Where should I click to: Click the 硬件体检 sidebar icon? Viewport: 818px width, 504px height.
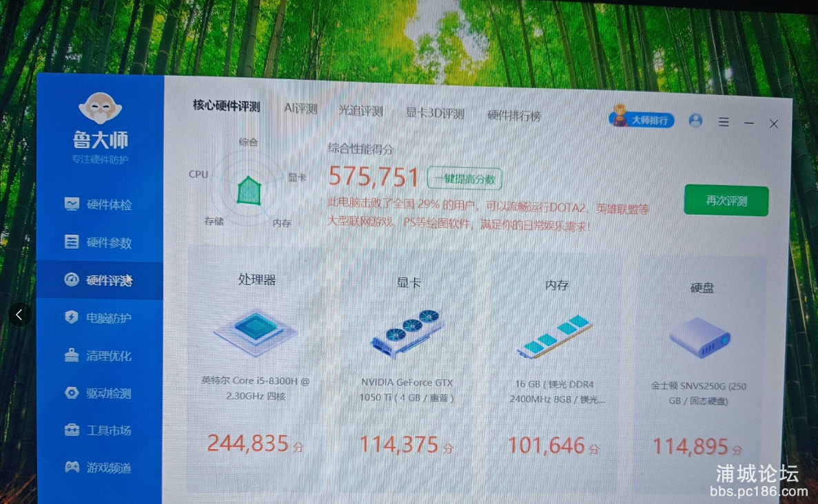(72, 204)
